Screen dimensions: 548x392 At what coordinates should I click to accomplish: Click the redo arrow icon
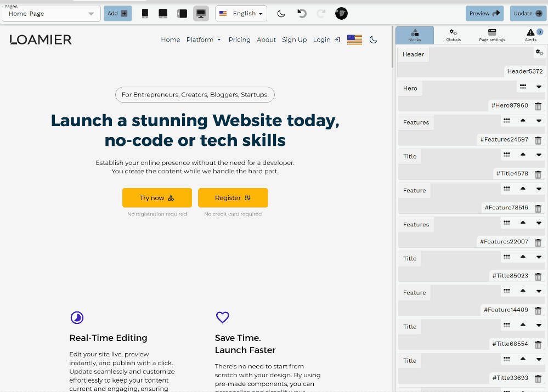coord(321,14)
